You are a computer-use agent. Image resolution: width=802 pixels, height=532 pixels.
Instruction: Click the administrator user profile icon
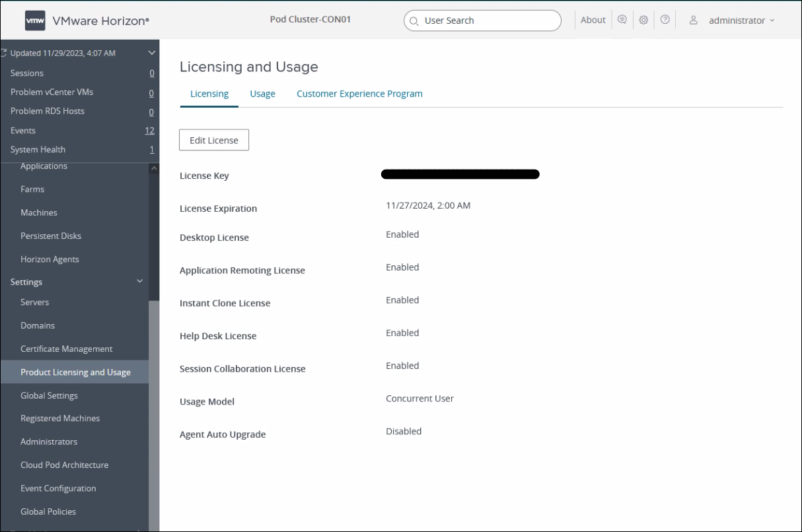pos(692,19)
